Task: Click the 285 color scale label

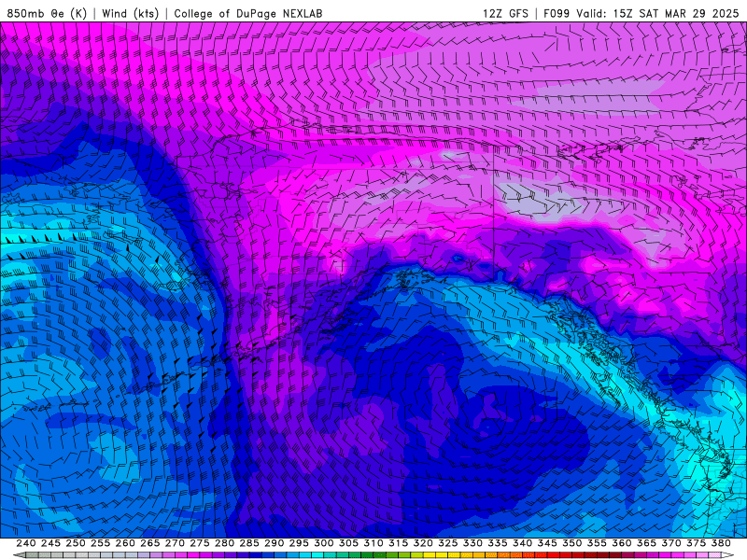Action: (x=248, y=543)
